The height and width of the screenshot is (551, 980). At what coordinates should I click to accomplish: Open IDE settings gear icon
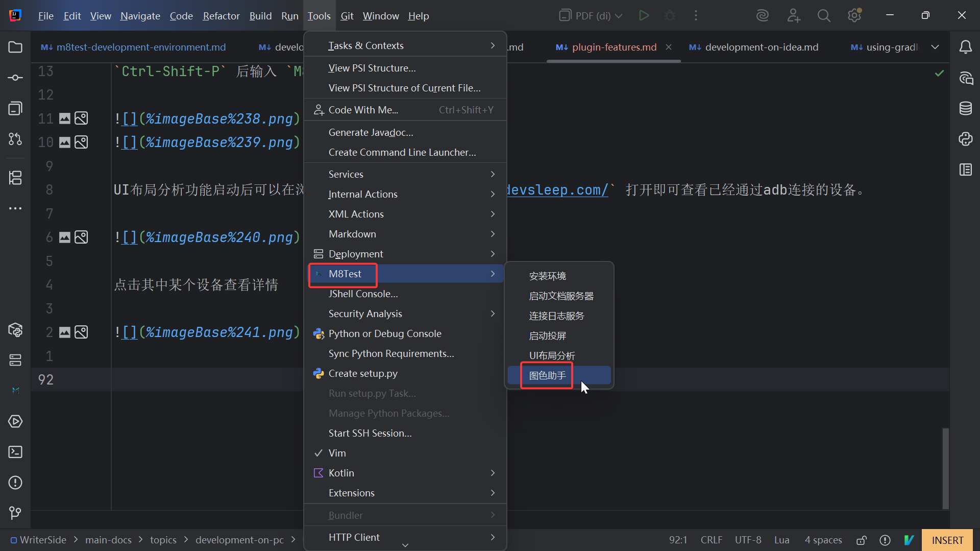point(854,16)
